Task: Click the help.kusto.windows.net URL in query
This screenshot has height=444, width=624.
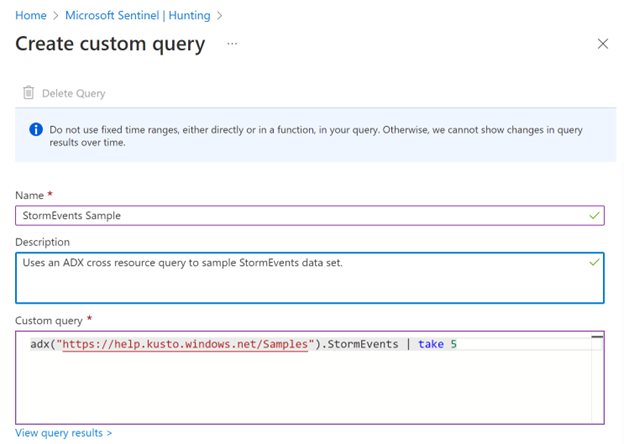Action: [x=185, y=344]
